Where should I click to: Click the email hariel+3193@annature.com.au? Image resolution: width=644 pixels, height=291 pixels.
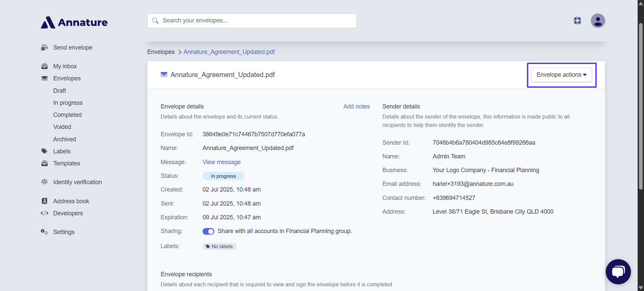(x=473, y=184)
